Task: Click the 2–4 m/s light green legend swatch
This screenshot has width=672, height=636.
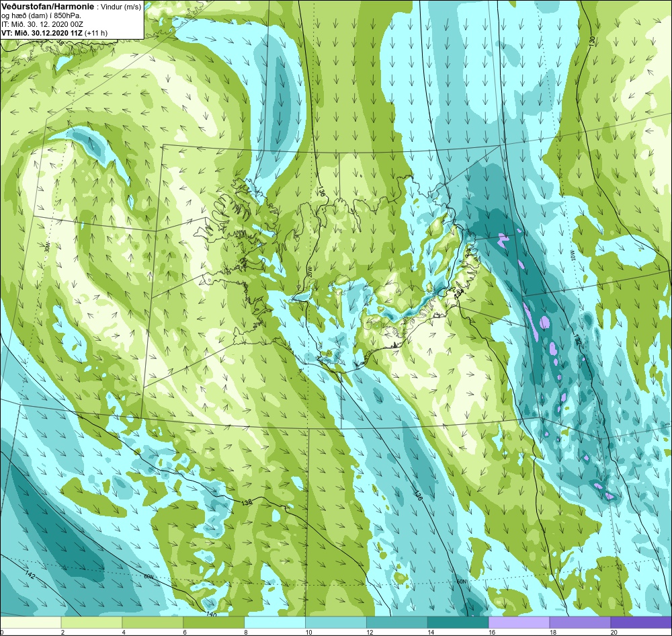Action: 91,623
